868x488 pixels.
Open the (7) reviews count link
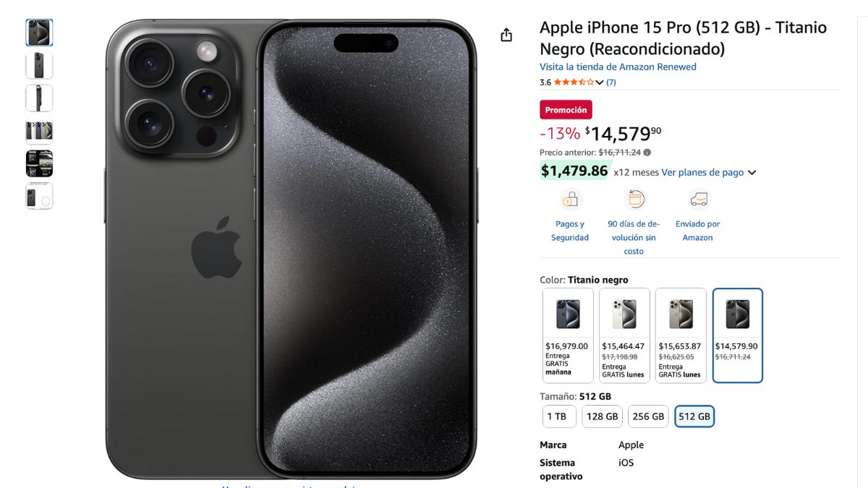pos(611,82)
